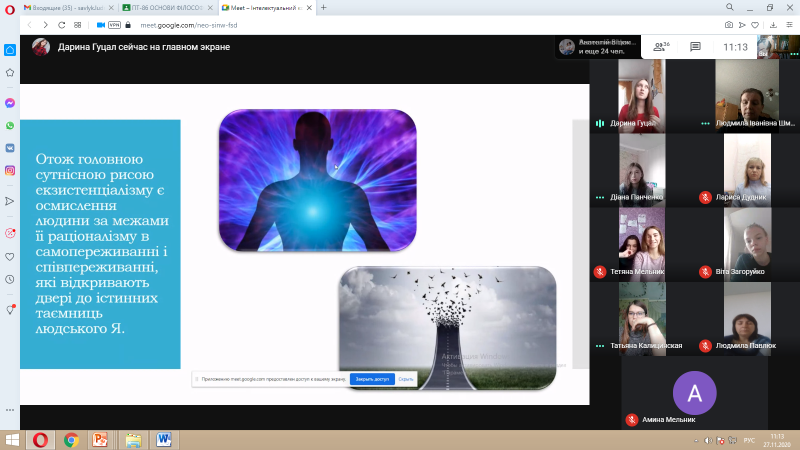The width and height of the screenshot is (800, 450).
Task: Open VK messenger in Opera sidebar
Action: click(x=10, y=148)
